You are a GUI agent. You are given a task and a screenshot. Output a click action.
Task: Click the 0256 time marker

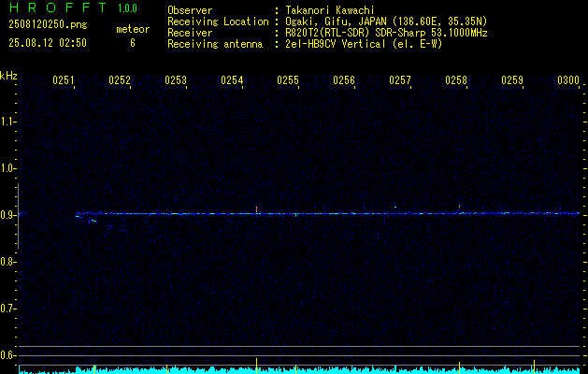coord(344,80)
